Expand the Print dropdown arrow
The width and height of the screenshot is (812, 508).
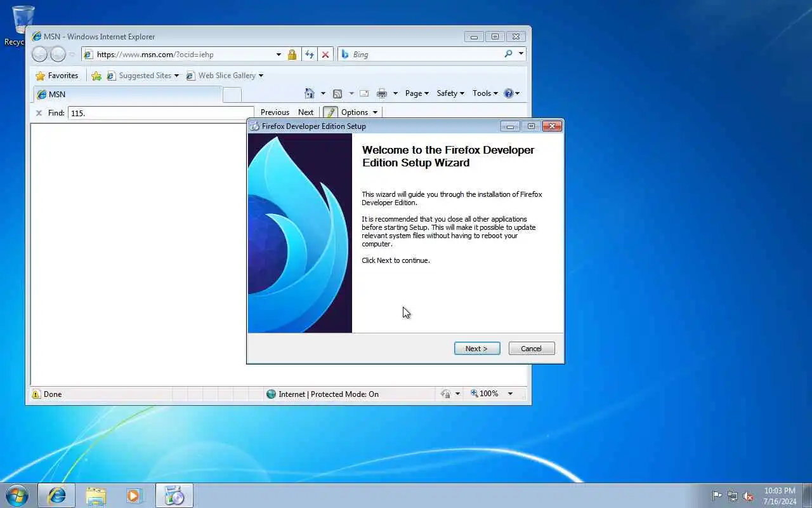click(x=395, y=93)
